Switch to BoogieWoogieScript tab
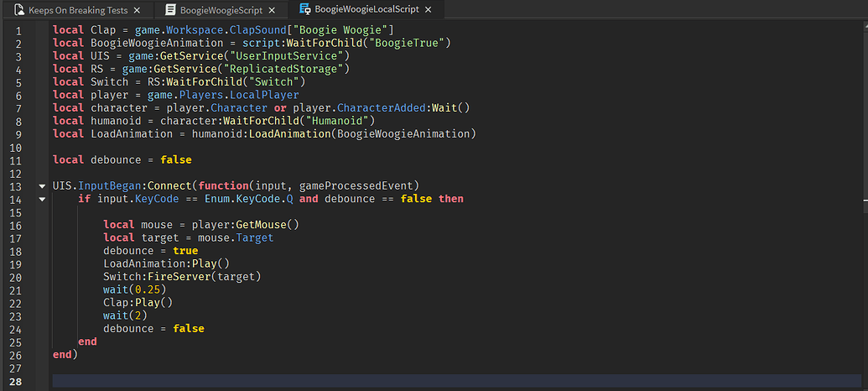 (x=221, y=10)
